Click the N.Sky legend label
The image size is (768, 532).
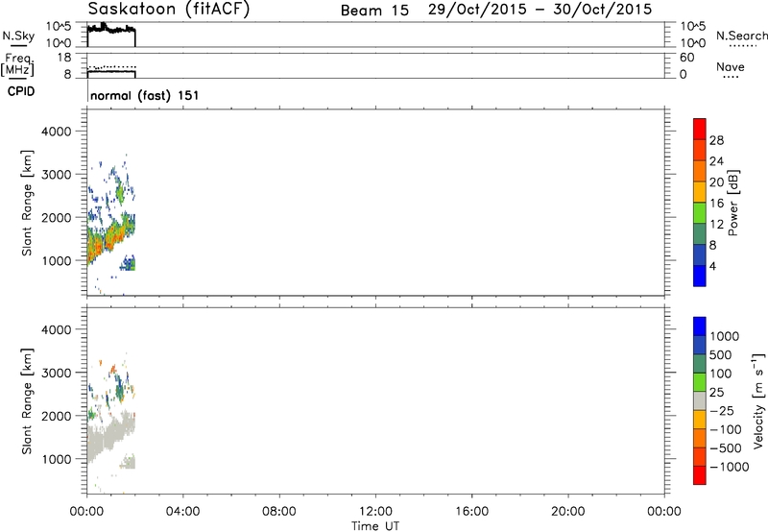18,36
